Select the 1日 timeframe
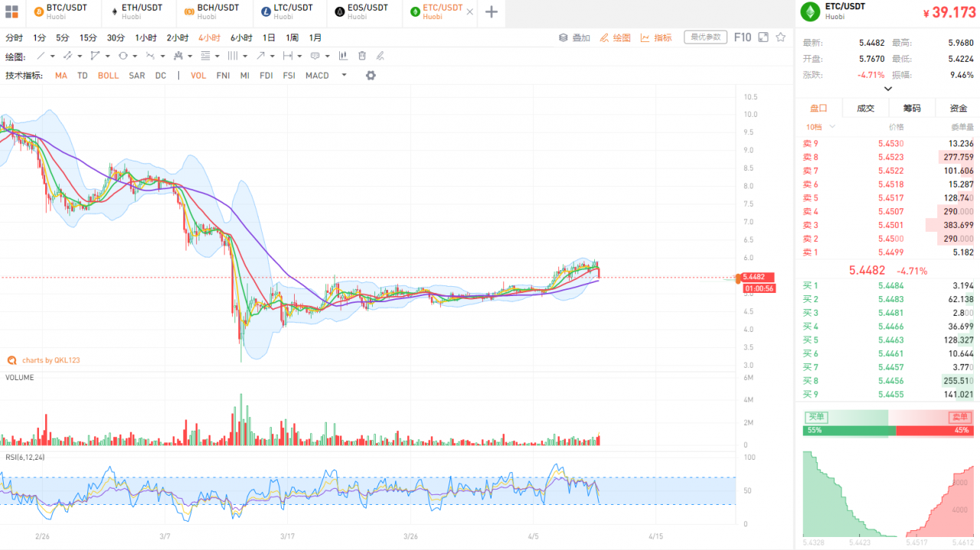 pos(269,37)
